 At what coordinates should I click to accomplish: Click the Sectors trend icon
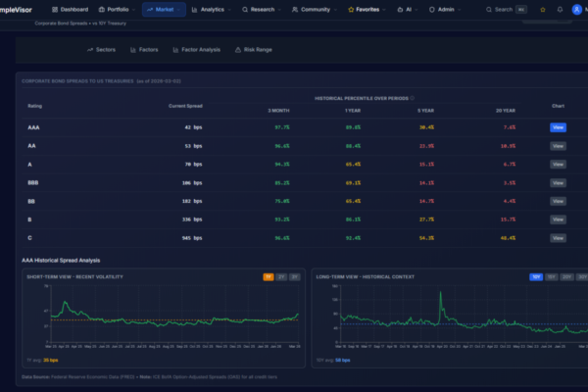click(90, 49)
